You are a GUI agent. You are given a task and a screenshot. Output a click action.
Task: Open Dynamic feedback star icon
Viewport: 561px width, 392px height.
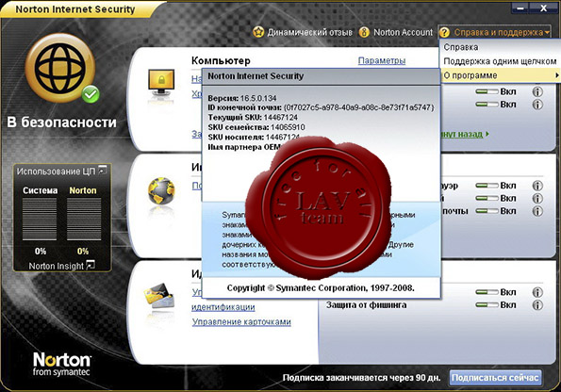coord(258,32)
